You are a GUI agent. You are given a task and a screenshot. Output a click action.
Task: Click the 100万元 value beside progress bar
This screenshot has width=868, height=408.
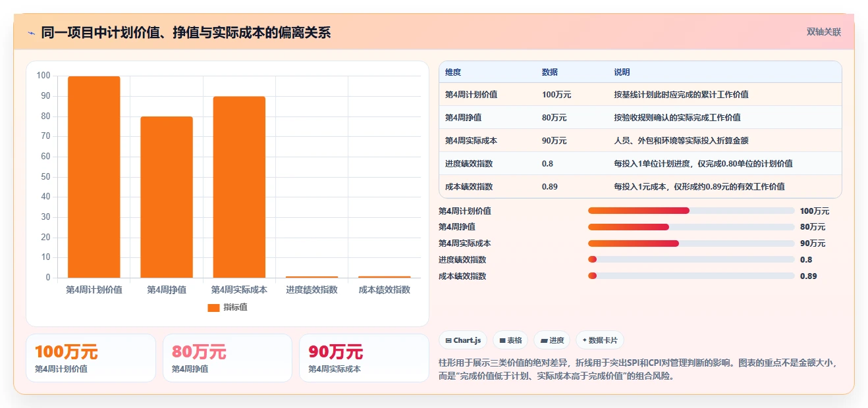click(815, 211)
